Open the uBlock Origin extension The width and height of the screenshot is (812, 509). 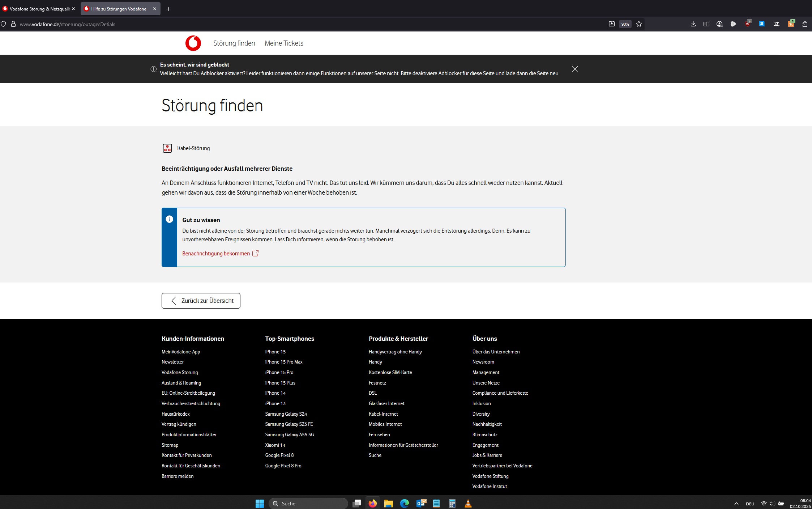(x=747, y=24)
